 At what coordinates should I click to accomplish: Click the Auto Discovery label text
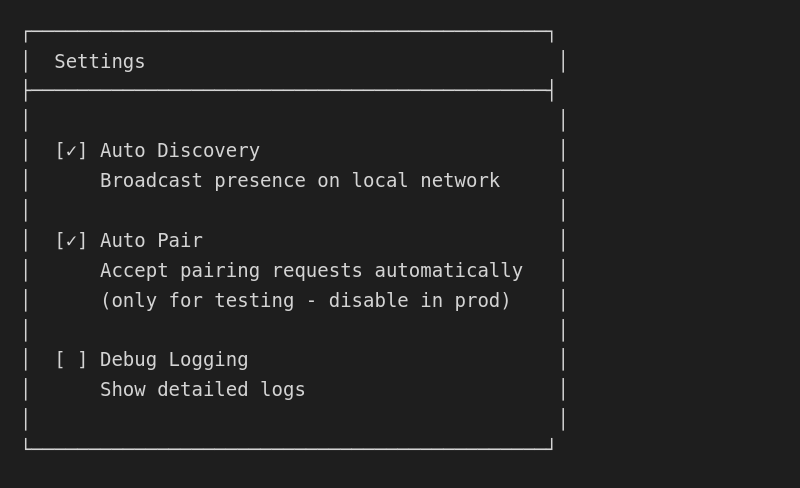point(180,151)
